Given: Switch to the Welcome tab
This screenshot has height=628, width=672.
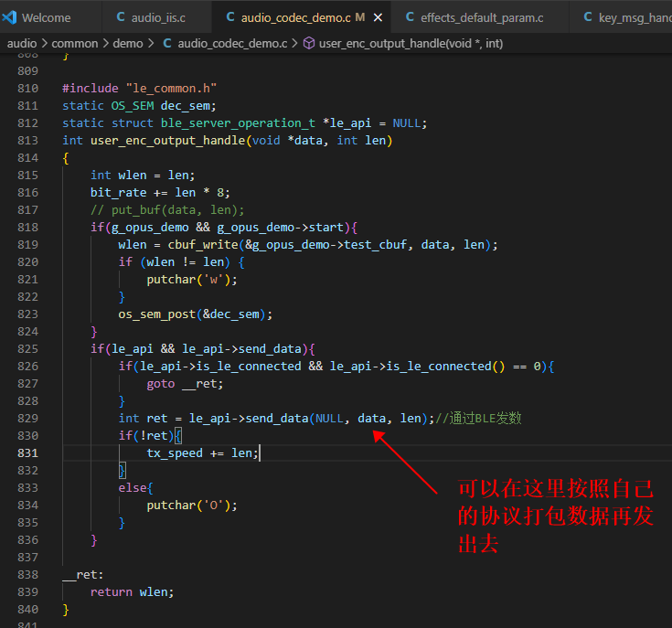Looking at the screenshot, I should coord(46,17).
